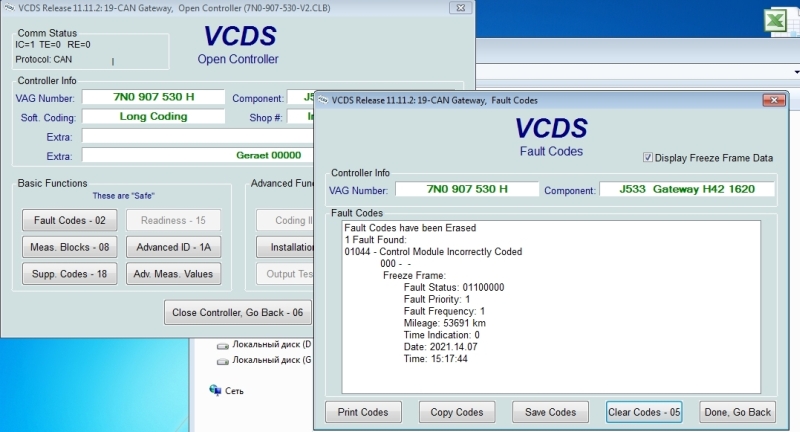Click Copy Codes button

(x=457, y=412)
